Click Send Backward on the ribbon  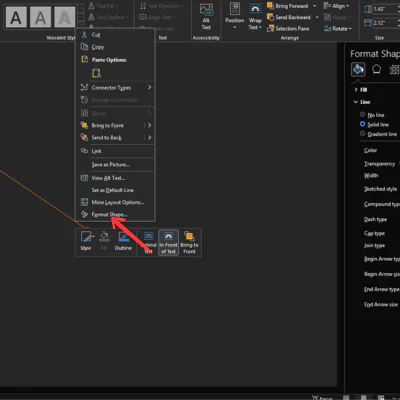[x=289, y=17]
